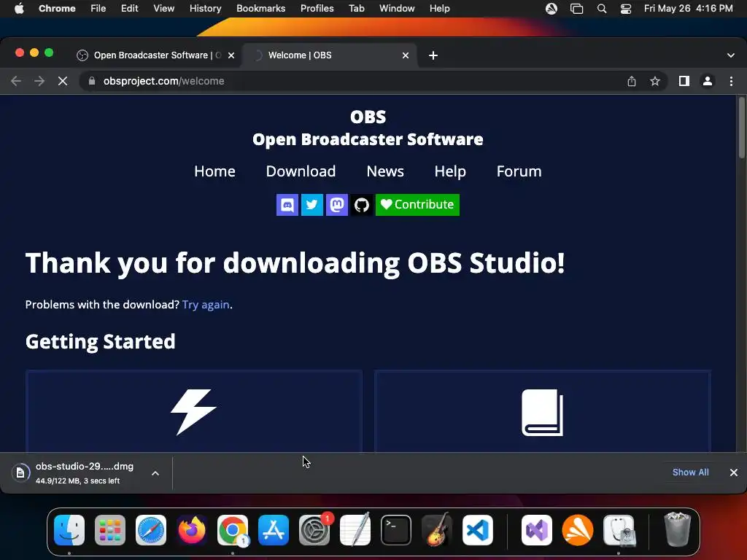Viewport: 747px width, 560px height.
Task: Open the Window menu
Action: (x=397, y=8)
